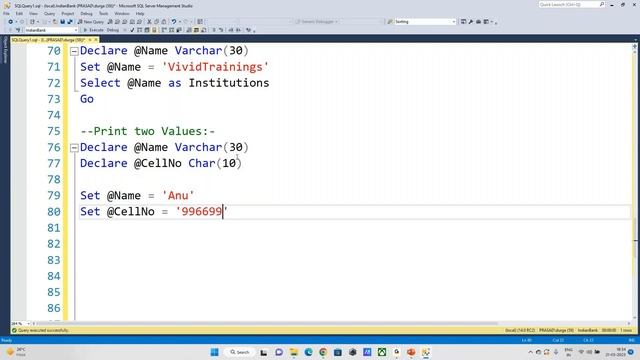Click Go on line 73
Image resolution: width=640 pixels, height=360 pixels.
(x=87, y=99)
